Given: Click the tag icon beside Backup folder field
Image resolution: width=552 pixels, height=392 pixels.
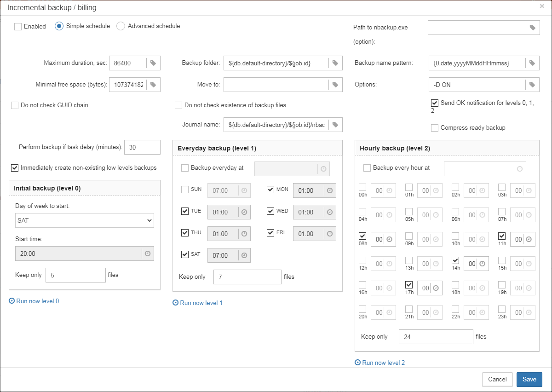Looking at the screenshot, I should pyautogui.click(x=335, y=63).
